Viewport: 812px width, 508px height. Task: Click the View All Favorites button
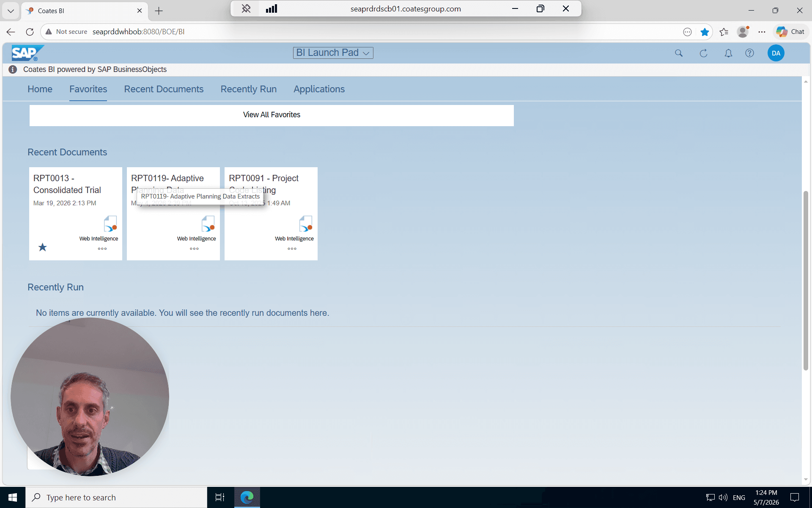[x=272, y=115]
